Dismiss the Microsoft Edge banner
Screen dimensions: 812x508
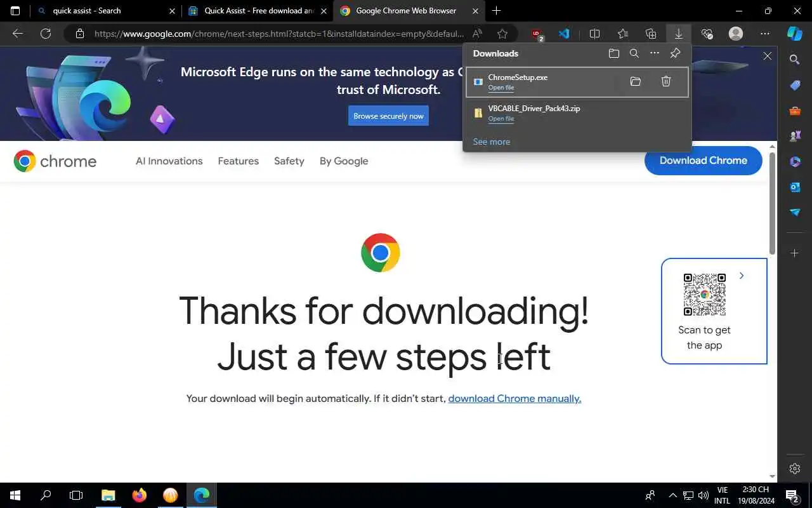pyautogui.click(x=767, y=56)
